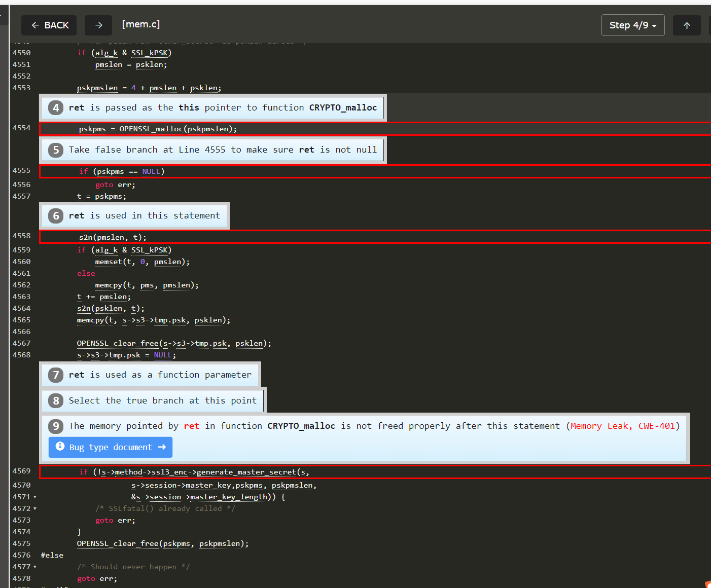Viewport: 711px width, 588px height.
Task: Click SSL_kPSK on line 4550
Action: pos(149,53)
